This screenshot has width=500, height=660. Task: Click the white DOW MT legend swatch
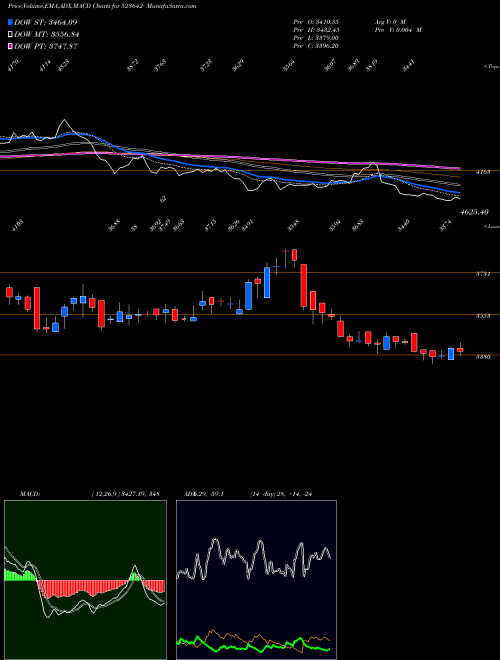(10, 35)
